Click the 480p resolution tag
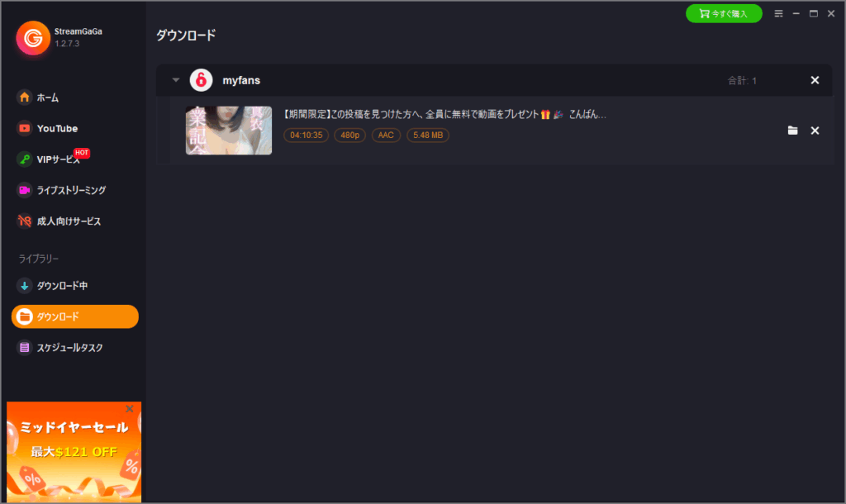The width and height of the screenshot is (846, 504). [x=349, y=135]
